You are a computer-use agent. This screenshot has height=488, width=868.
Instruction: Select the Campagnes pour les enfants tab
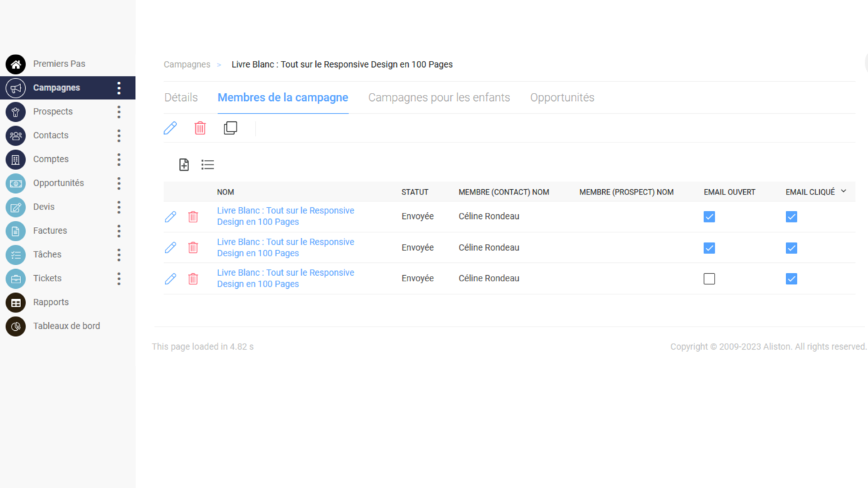(439, 98)
